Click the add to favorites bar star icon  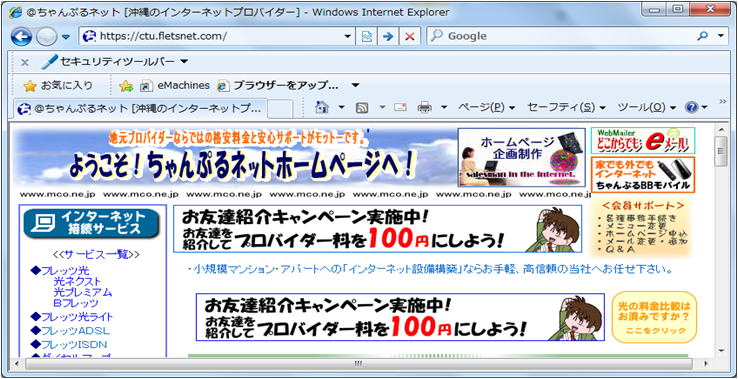coord(126,86)
